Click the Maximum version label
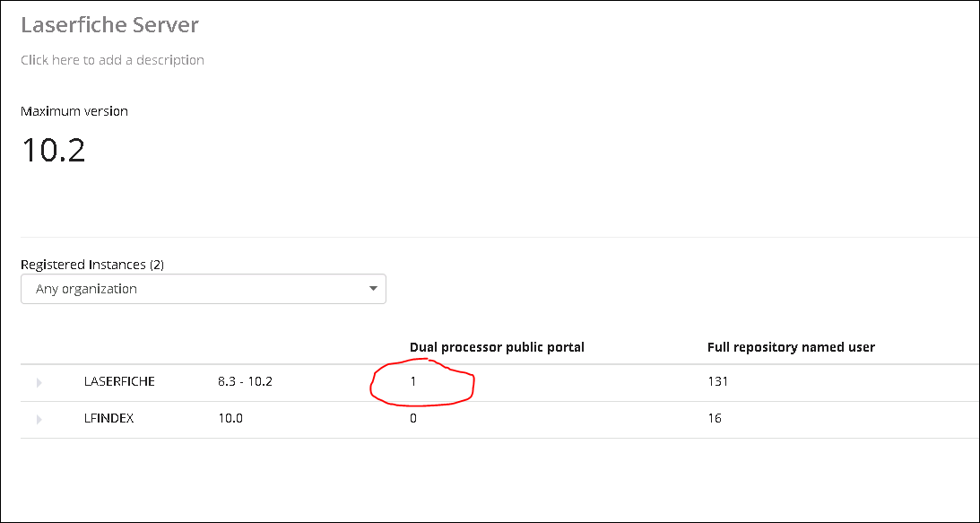Viewport: 980px width, 523px height. click(74, 111)
